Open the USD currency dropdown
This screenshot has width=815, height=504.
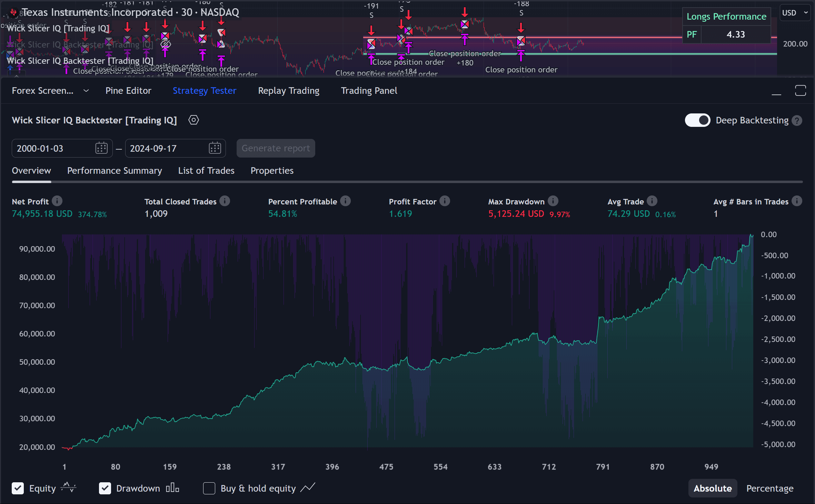click(795, 13)
